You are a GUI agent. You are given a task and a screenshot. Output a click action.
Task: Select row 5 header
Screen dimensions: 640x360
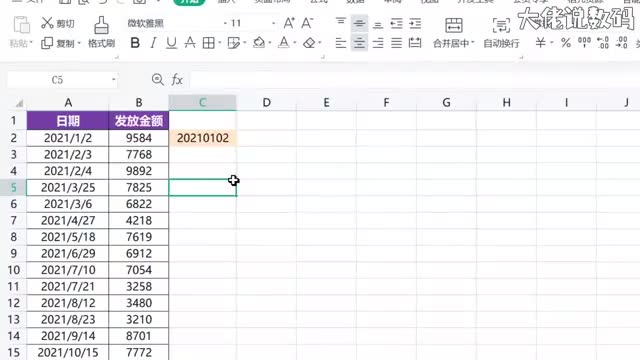(13, 187)
